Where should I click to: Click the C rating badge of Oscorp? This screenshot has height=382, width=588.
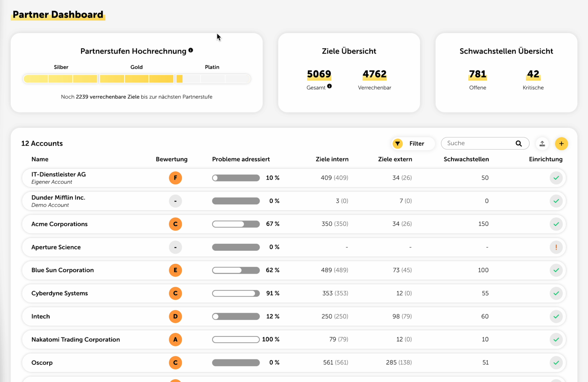[175, 362]
